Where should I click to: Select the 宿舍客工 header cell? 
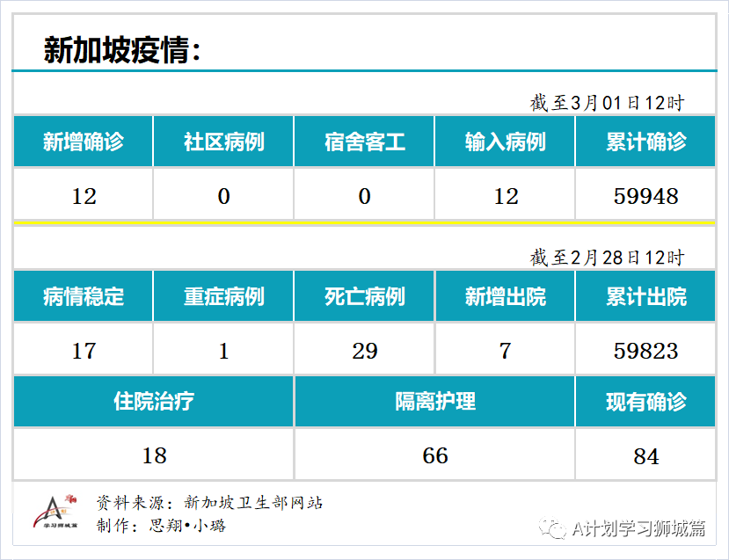tap(363, 141)
